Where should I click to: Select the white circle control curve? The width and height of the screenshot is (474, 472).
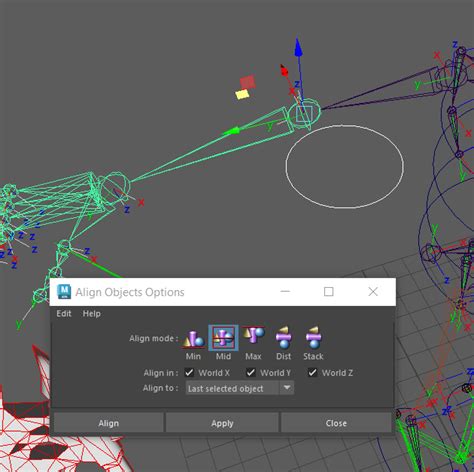pos(345,167)
